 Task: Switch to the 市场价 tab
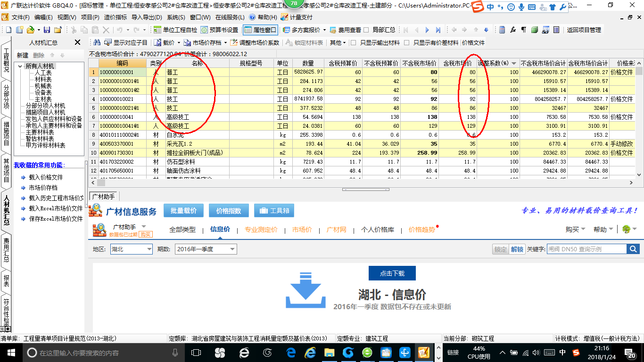302,230
